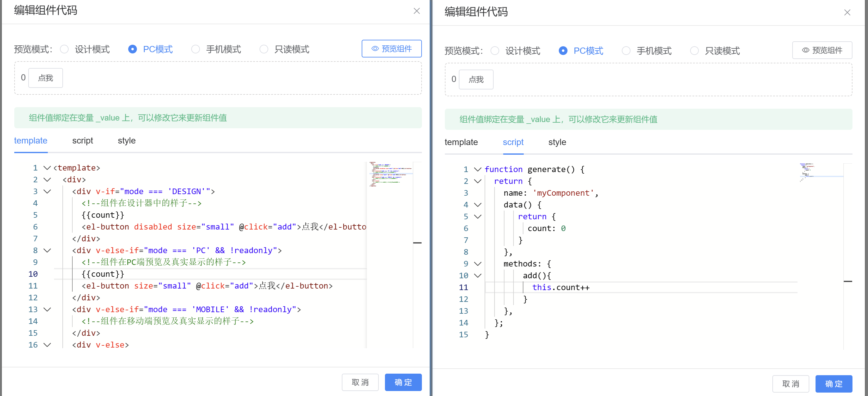868x396 pixels.
Task: Collapse add() fold arrow on line 10
Action: [x=478, y=276]
